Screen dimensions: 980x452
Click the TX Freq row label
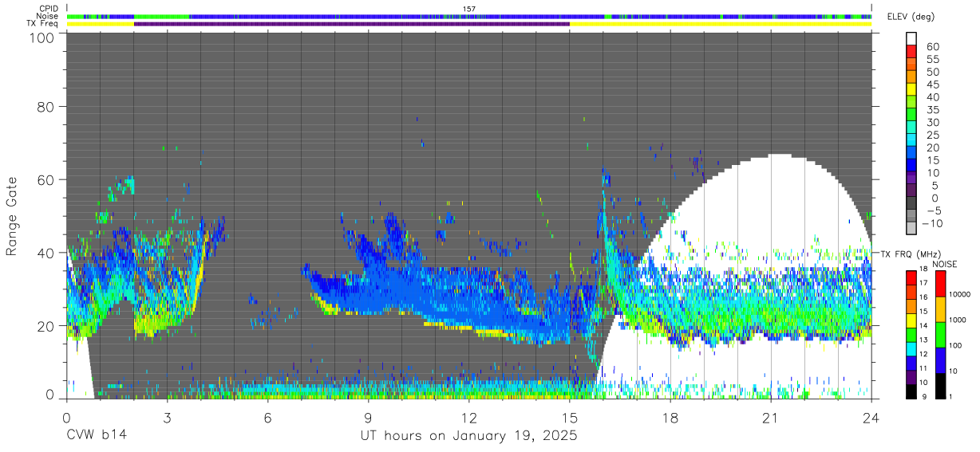point(41,23)
